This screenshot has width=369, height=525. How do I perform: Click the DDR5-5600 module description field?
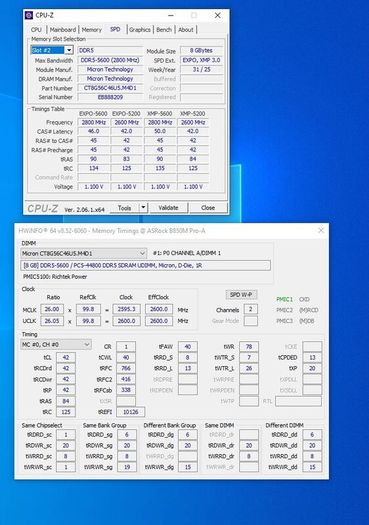145,266
